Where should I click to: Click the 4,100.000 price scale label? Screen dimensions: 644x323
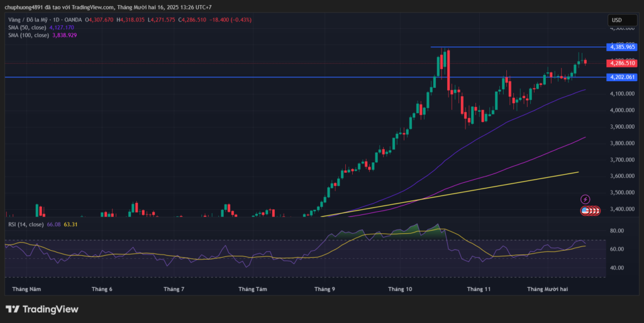[619, 94]
